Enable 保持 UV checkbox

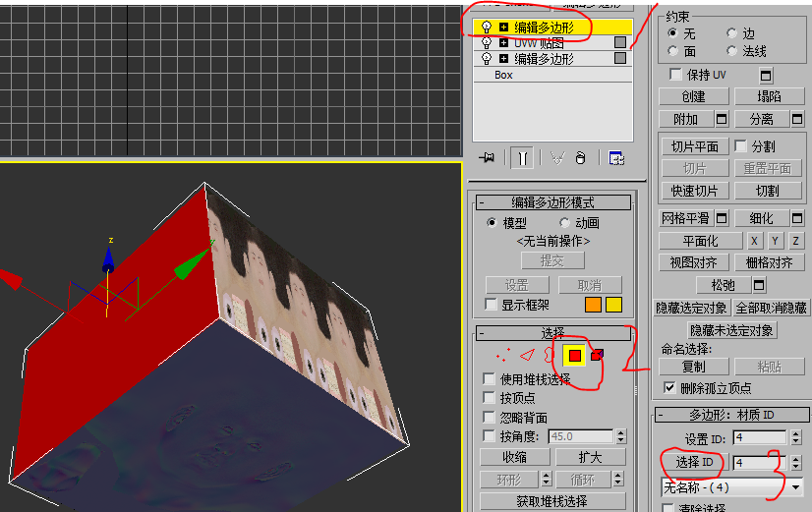point(675,75)
